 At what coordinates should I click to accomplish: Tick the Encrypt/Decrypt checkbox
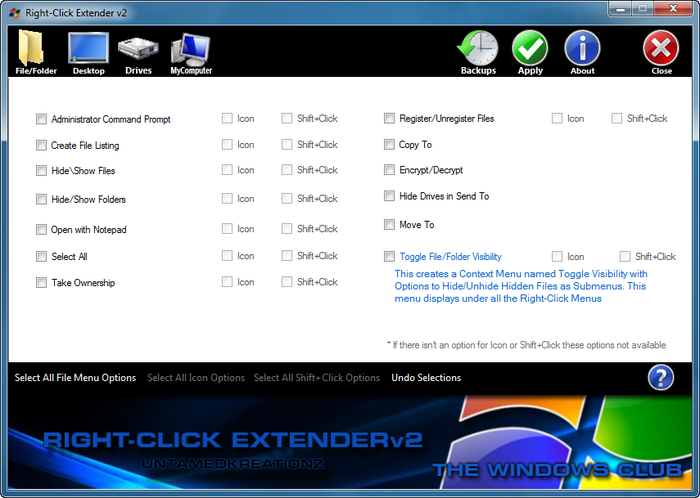coord(389,170)
